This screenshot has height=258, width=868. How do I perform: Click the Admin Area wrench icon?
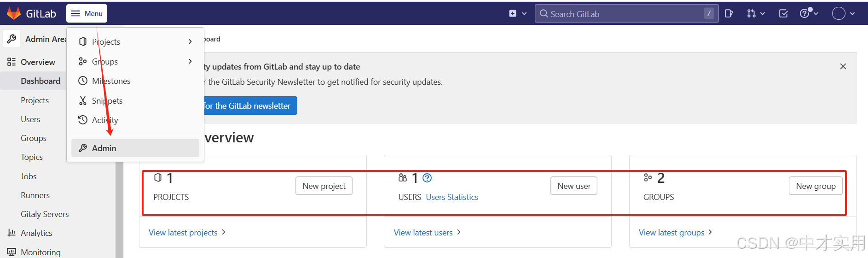point(12,39)
